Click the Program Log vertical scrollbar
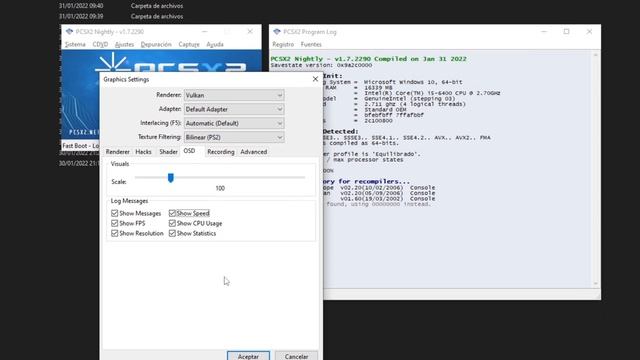 coord(596,169)
